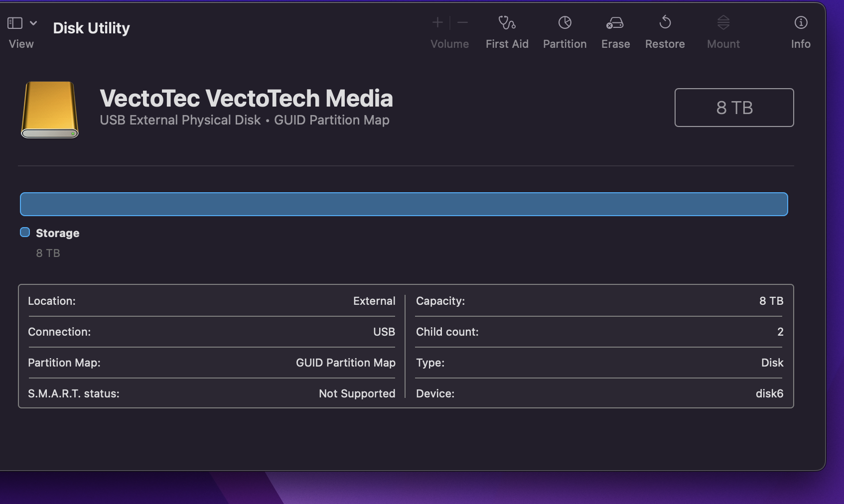This screenshot has width=844, height=504.
Task: Click the First Aid stethoscope icon
Action: [507, 22]
